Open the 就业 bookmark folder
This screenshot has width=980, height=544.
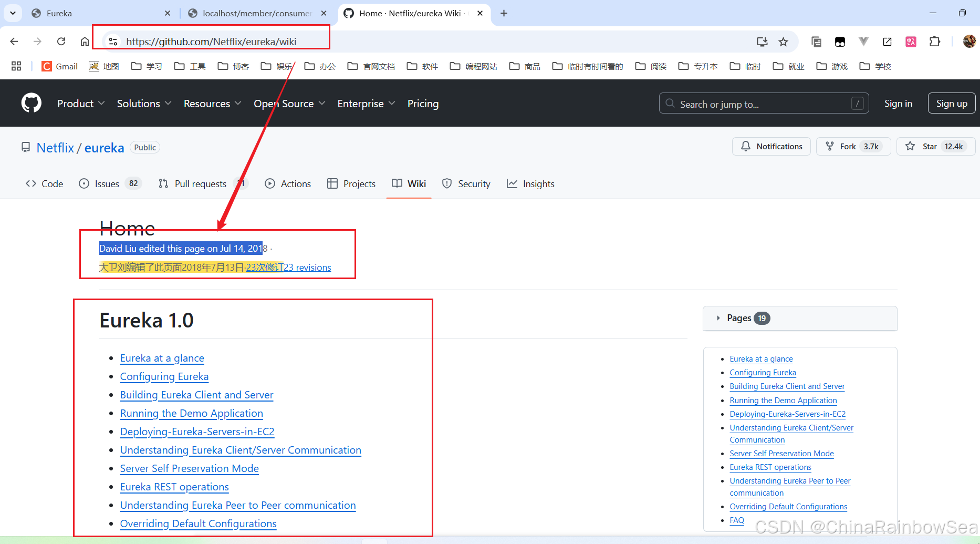pyautogui.click(x=788, y=66)
